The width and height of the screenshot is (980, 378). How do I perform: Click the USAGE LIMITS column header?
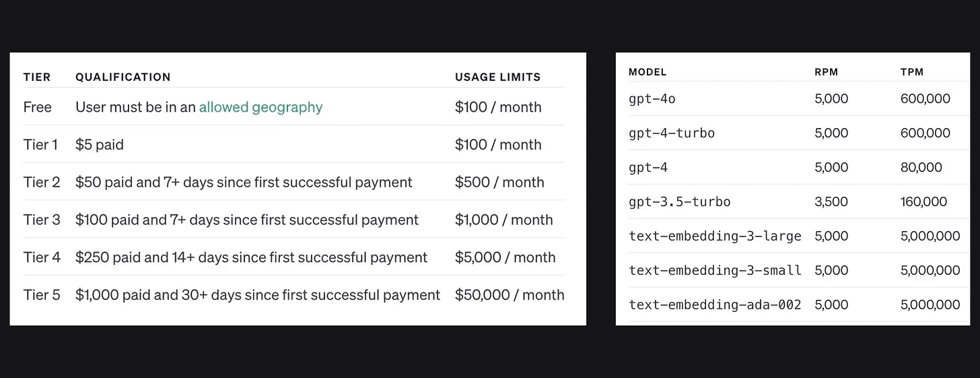tap(498, 77)
